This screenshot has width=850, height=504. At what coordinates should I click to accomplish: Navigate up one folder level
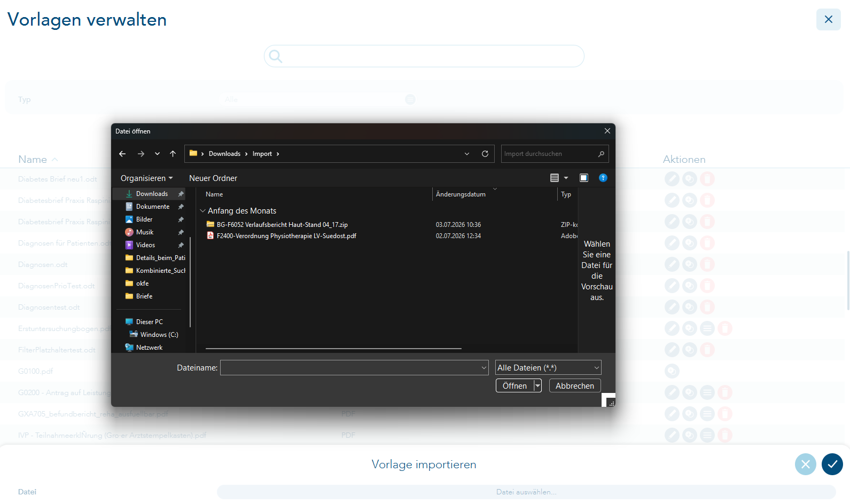(x=173, y=154)
